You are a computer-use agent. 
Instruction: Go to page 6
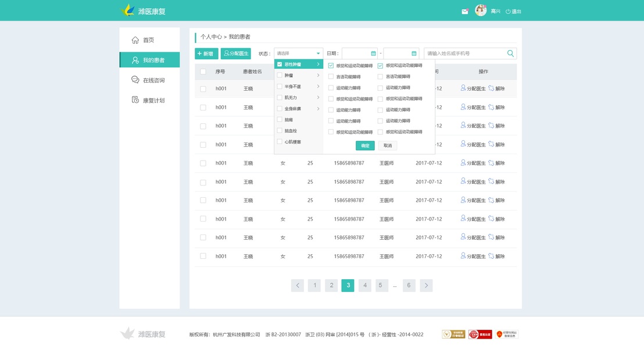pos(409,285)
